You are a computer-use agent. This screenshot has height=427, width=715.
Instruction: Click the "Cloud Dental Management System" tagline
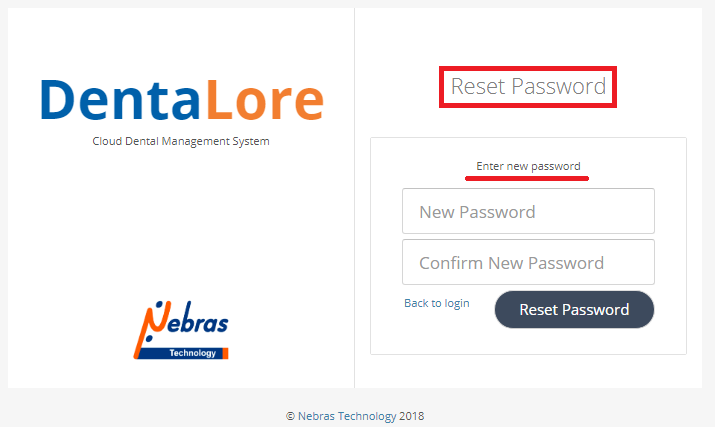click(181, 141)
